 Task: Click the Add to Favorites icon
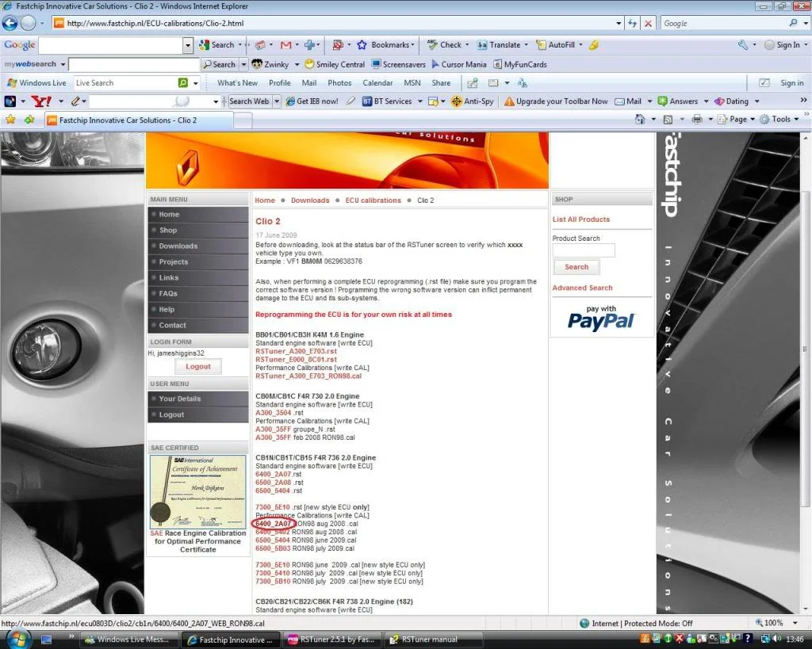coord(29,120)
